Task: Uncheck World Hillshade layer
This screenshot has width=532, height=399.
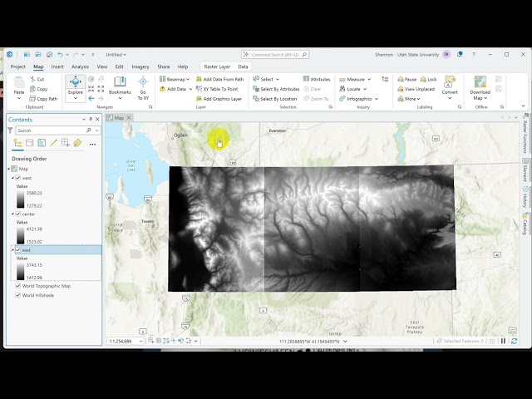Action: pyautogui.click(x=18, y=295)
